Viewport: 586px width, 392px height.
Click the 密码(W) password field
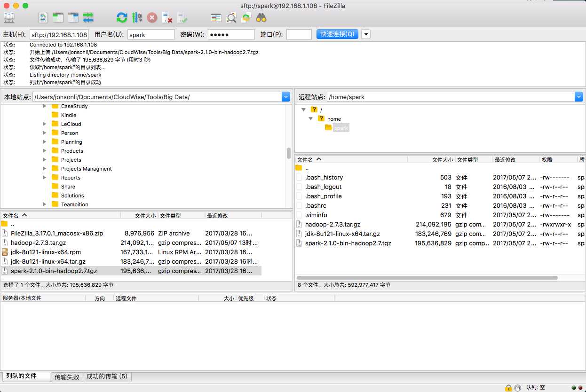point(231,34)
